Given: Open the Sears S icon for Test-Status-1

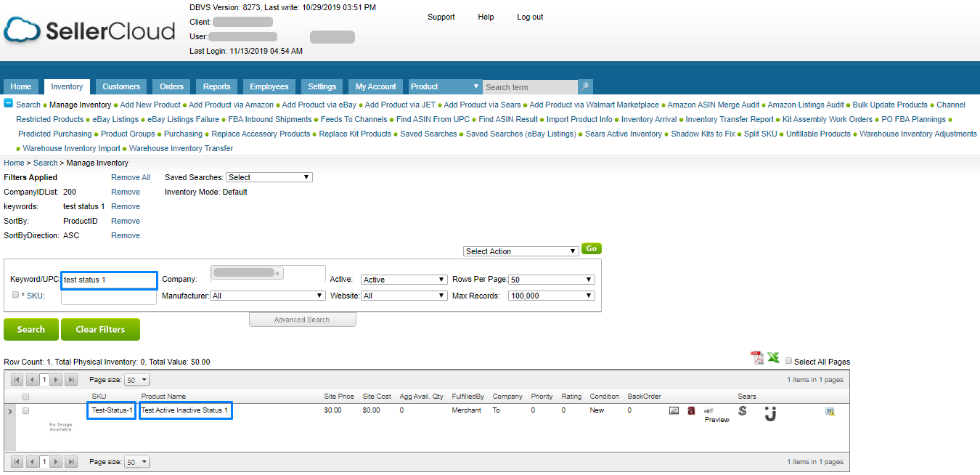Looking at the screenshot, I should [742, 411].
